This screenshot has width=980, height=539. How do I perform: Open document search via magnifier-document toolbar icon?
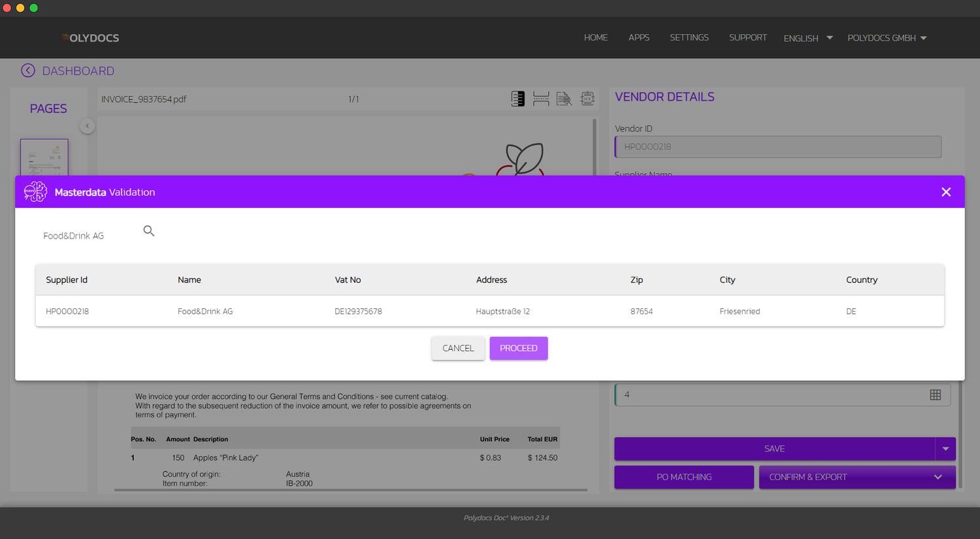(564, 99)
